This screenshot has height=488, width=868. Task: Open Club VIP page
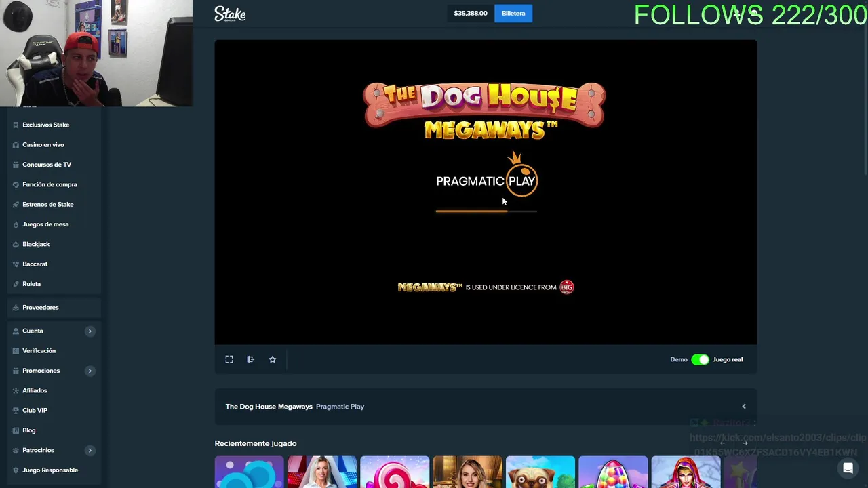[x=35, y=410]
